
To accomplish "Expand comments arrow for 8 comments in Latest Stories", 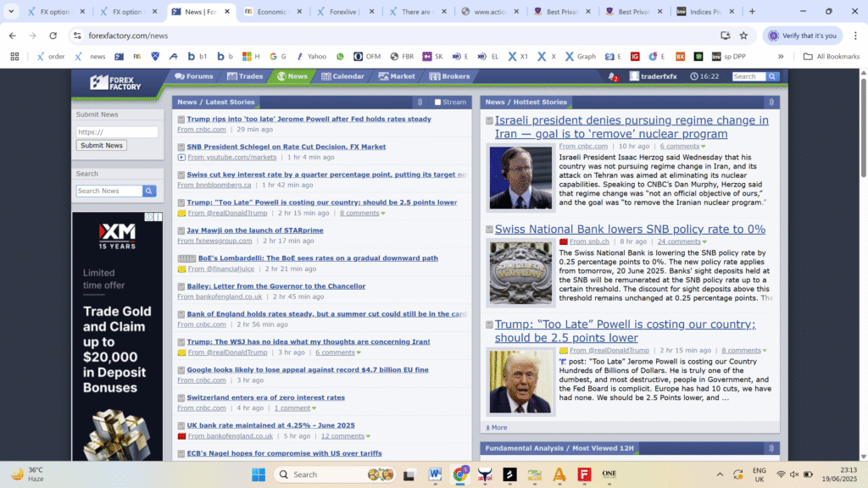I will coord(383,213).
